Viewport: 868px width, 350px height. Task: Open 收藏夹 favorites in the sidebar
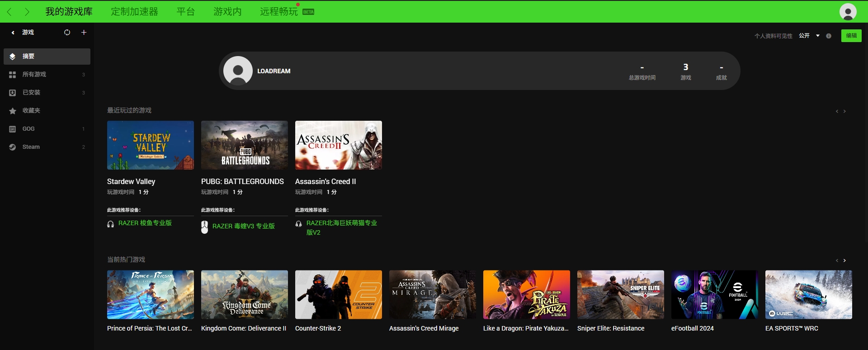[x=47, y=111]
